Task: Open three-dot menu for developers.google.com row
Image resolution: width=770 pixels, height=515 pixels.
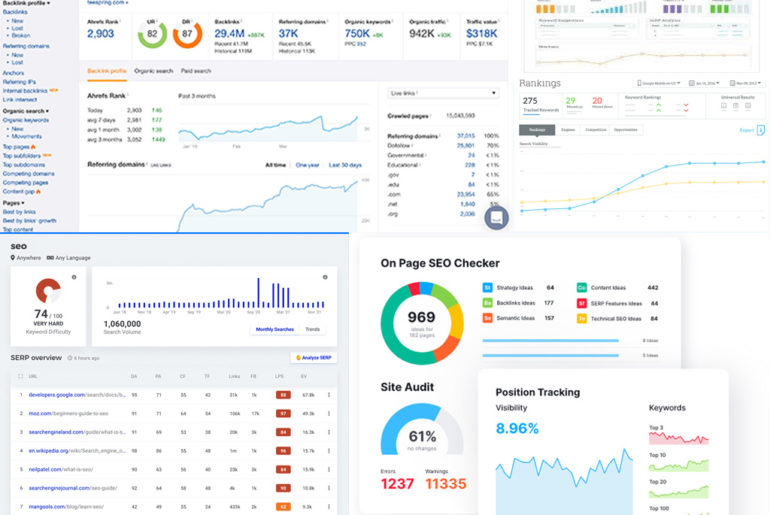Action: pyautogui.click(x=329, y=395)
